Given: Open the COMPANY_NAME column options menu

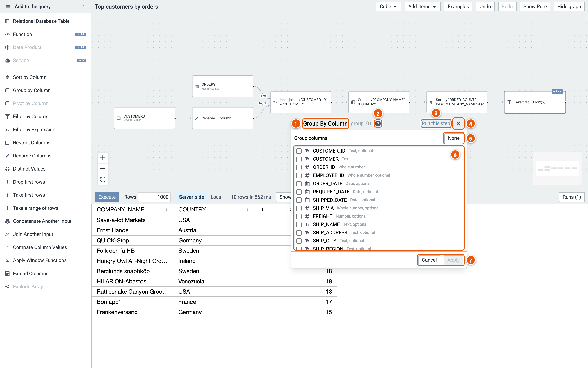Looking at the screenshot, I should click(166, 209).
